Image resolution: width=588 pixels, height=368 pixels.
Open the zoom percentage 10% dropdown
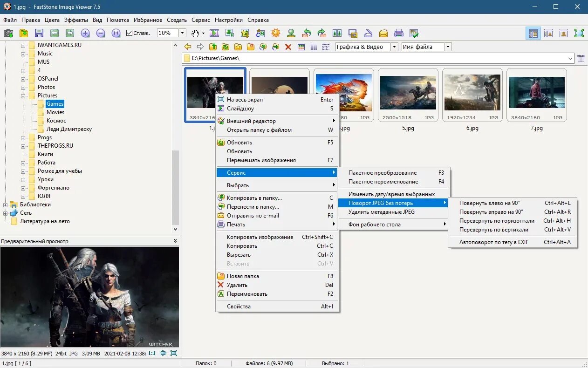point(182,33)
